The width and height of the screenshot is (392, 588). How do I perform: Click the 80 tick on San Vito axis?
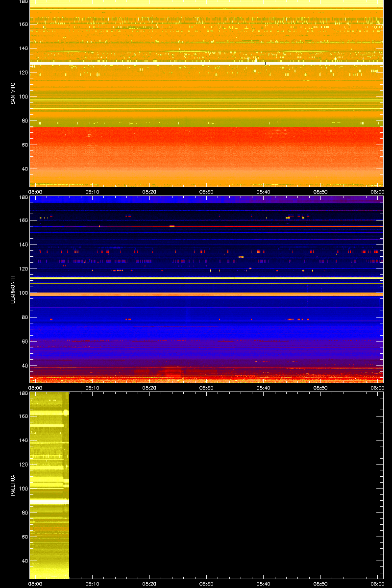coord(24,121)
